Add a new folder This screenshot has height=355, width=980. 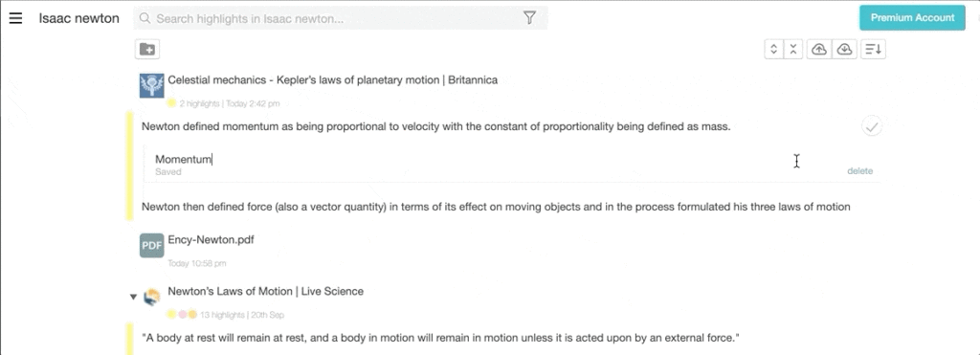pos(147,50)
